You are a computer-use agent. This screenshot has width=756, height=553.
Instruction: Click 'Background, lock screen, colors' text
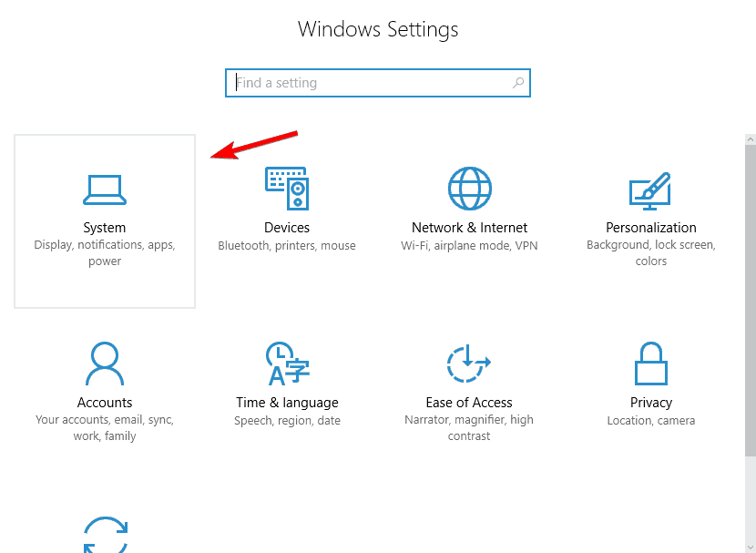651,253
